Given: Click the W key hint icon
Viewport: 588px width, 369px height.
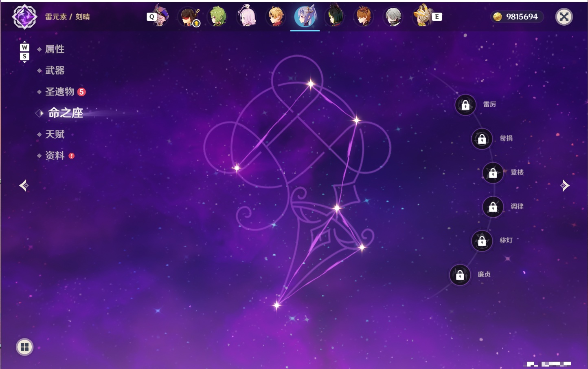Looking at the screenshot, I should click(x=24, y=47).
